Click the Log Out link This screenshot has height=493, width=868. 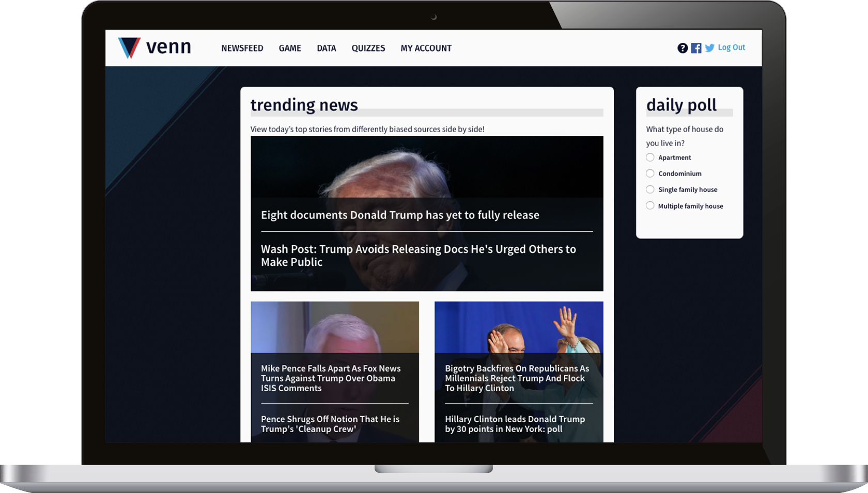pos(732,47)
